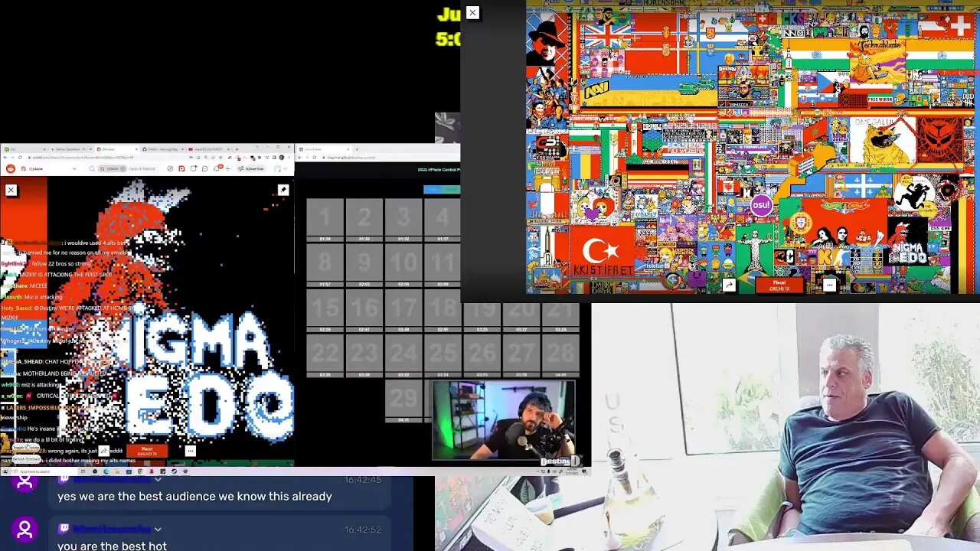Open Task View on the taskbar
The width and height of the screenshot is (980, 551).
coord(83,471)
